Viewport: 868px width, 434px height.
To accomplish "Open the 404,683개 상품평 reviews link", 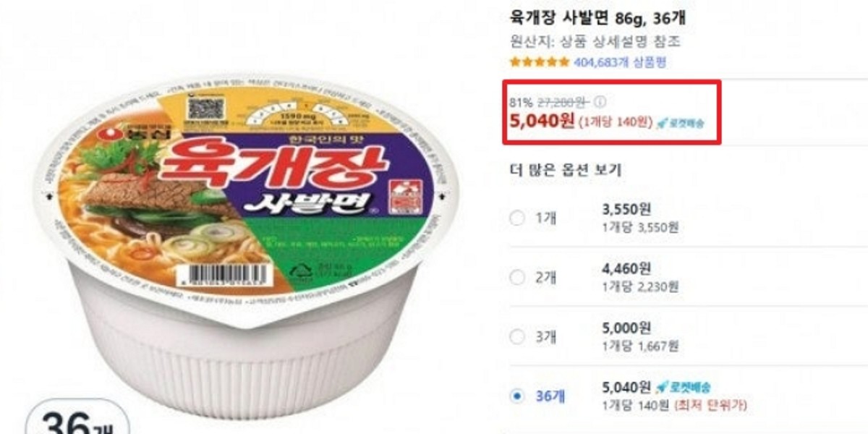I will pos(620,63).
